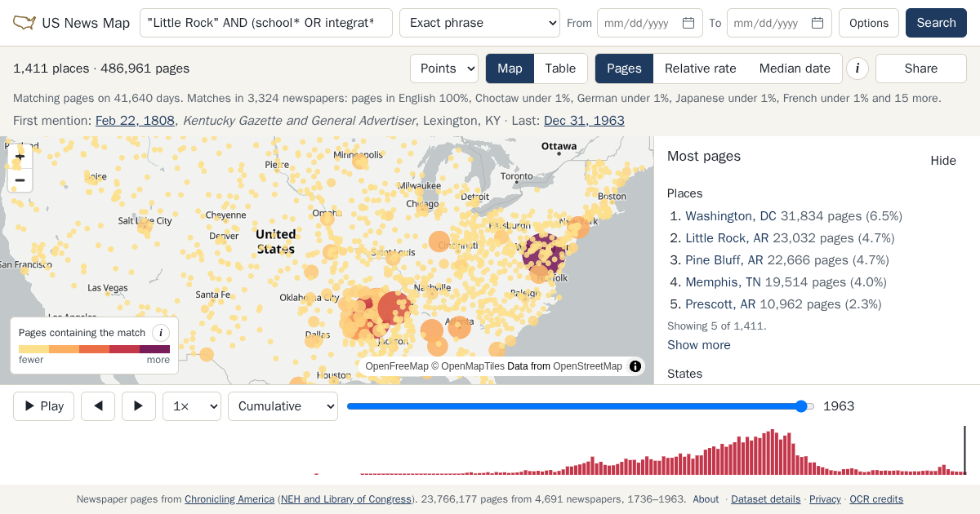Zoom in on the map
980x514 pixels.
click(x=20, y=156)
